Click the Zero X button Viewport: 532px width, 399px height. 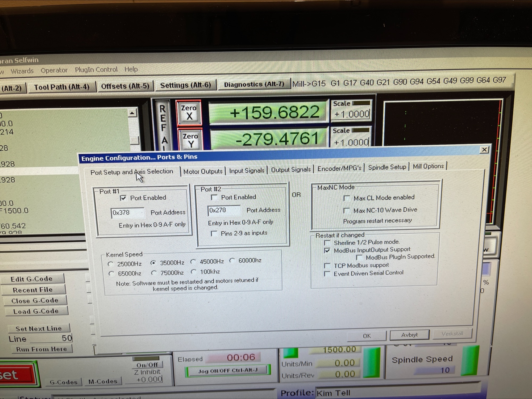189,112
